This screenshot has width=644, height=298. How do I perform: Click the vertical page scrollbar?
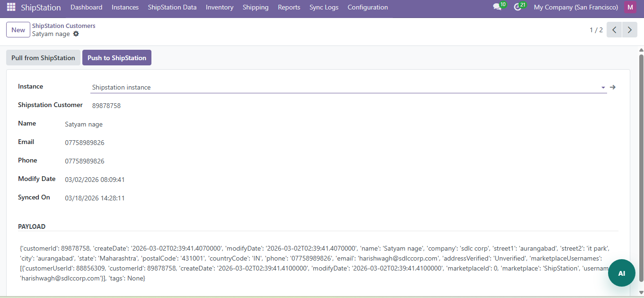(641, 166)
